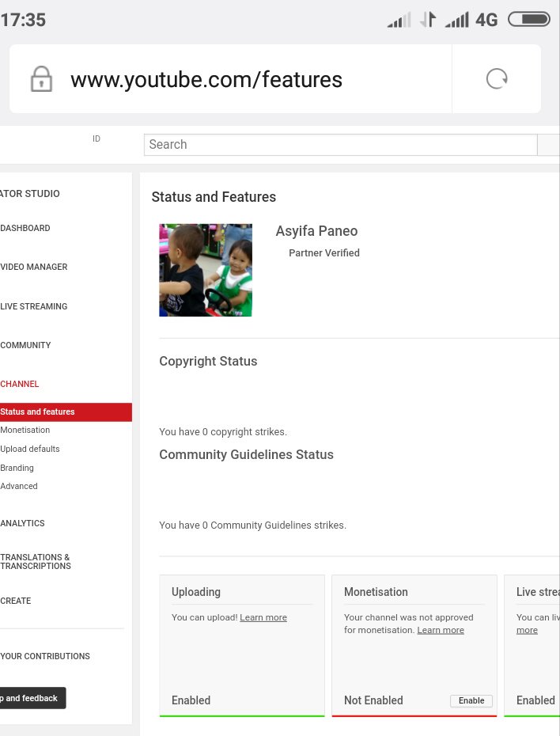The height and width of the screenshot is (736, 560).
Task: Open the Monetisation sidebar link
Action: [x=25, y=430]
